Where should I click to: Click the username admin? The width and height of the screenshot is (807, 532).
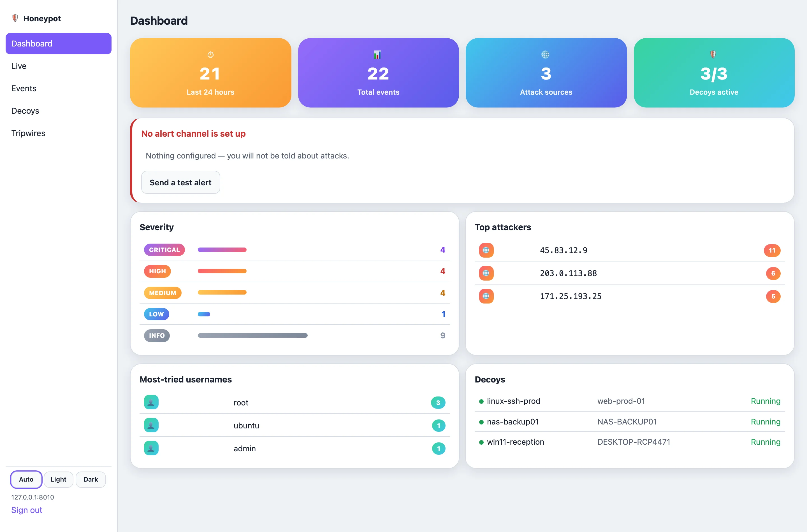[x=245, y=449]
